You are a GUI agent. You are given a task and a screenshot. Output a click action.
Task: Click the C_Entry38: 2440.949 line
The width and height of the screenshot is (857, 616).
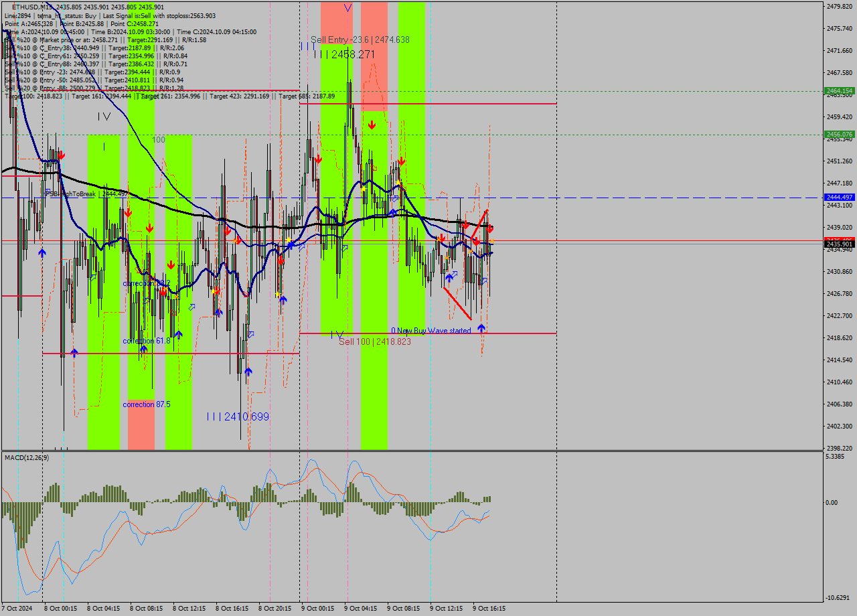(94, 48)
